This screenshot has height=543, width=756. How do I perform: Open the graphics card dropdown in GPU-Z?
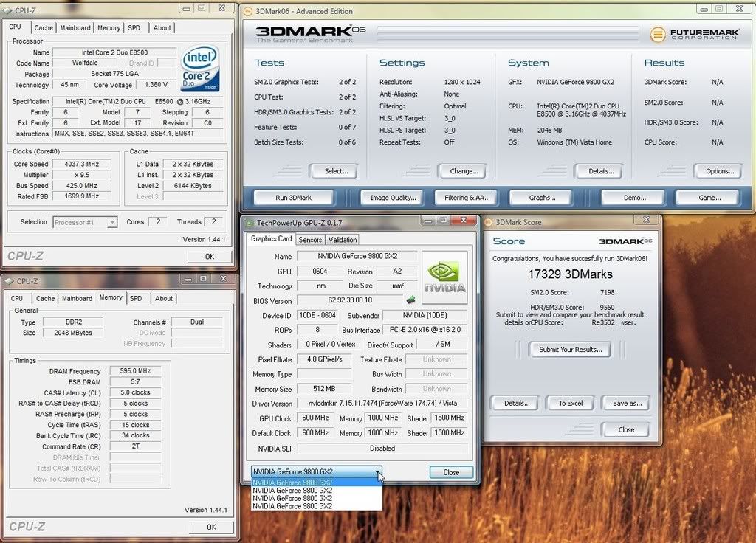point(378,471)
